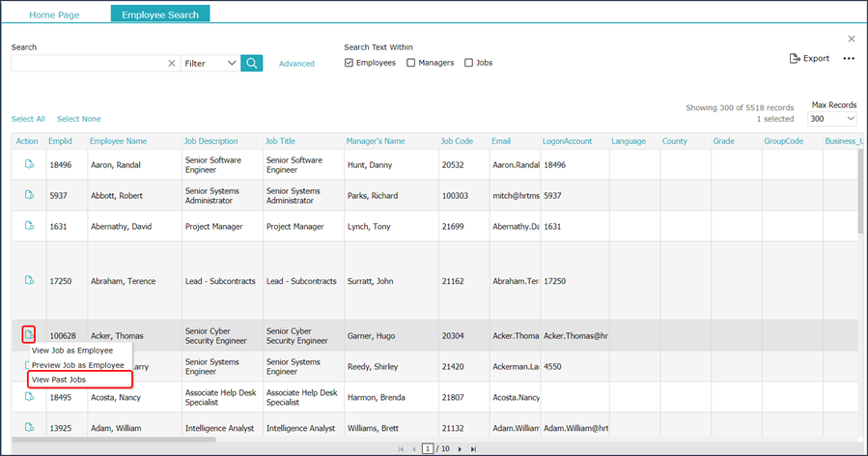Choose View Past Jobs from context menu

point(60,380)
